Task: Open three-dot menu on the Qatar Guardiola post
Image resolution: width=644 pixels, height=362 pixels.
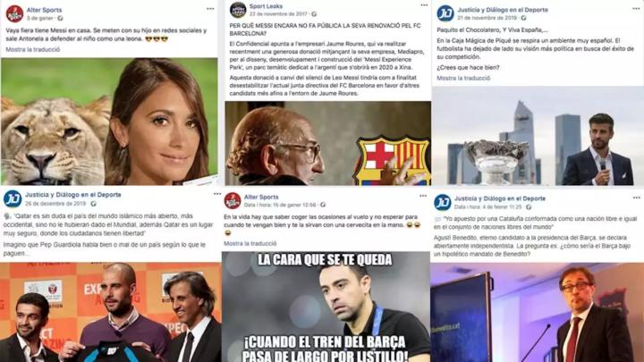Action: tap(216, 194)
